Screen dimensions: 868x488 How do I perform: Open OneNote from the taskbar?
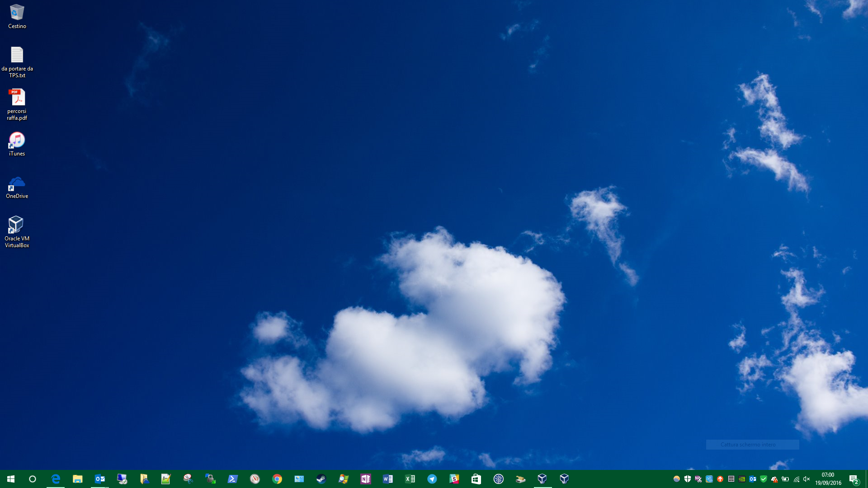[365, 479]
